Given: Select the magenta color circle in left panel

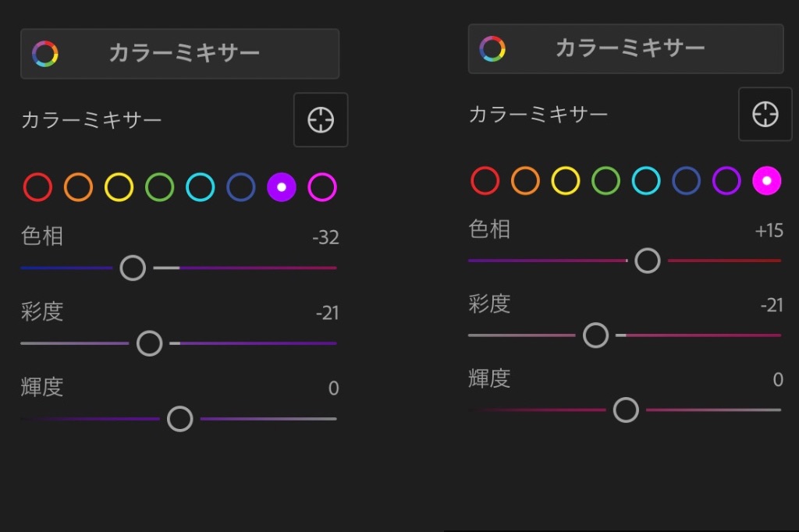Looking at the screenshot, I should pyautogui.click(x=322, y=187).
